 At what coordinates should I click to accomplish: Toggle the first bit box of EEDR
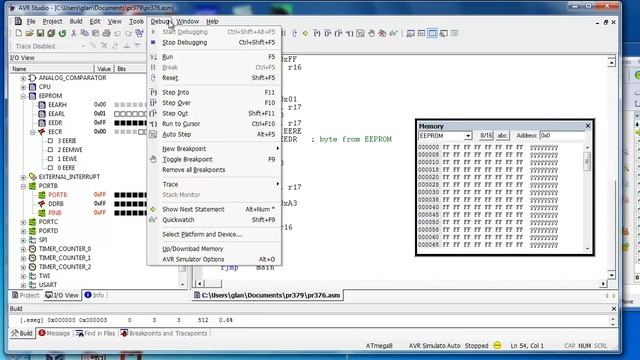117,123
